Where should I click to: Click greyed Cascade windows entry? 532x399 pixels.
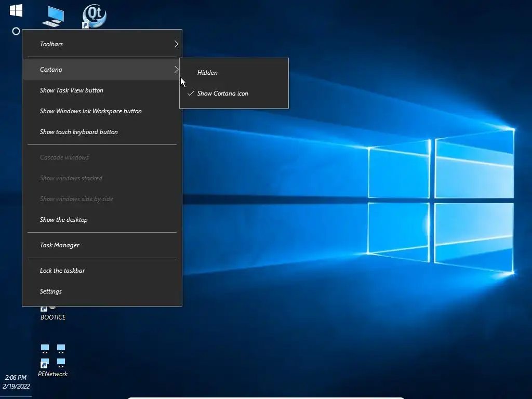(102, 157)
